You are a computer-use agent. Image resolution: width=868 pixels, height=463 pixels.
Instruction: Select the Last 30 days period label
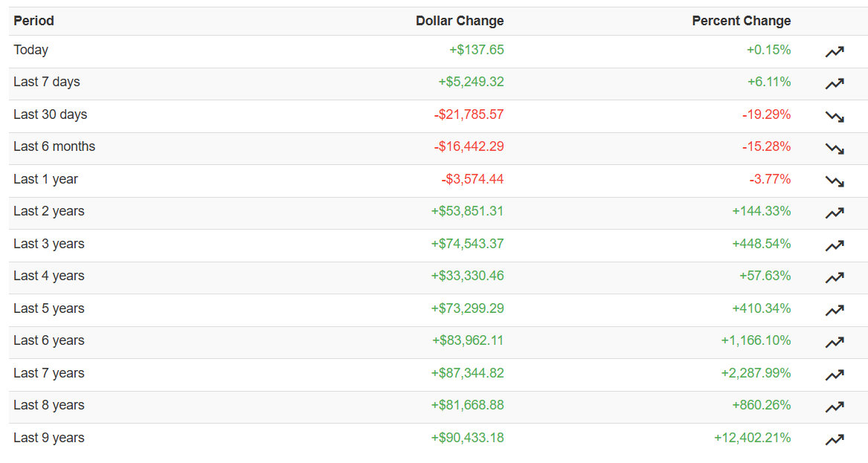click(50, 114)
